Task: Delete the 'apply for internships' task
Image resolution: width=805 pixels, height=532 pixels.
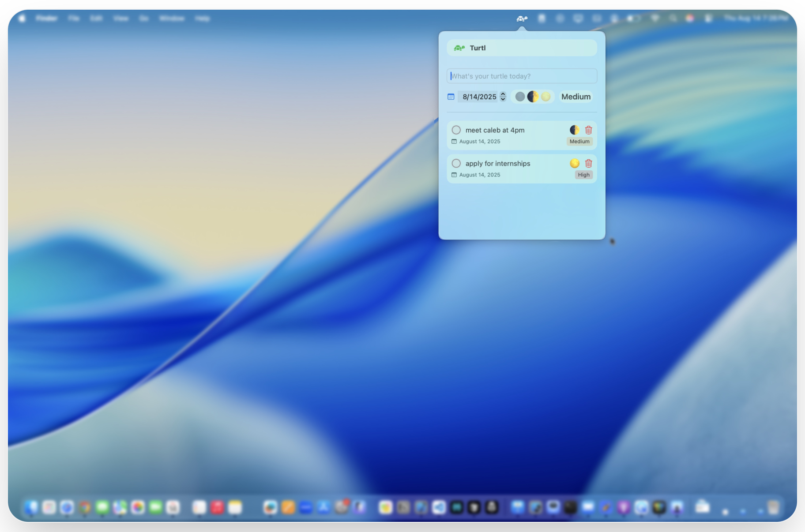Action: (588, 164)
